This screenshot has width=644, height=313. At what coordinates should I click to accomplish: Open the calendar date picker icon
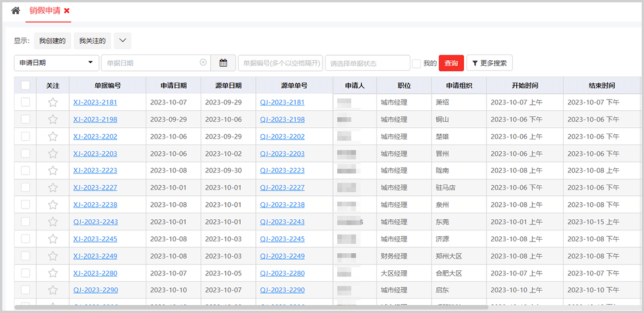coord(223,63)
